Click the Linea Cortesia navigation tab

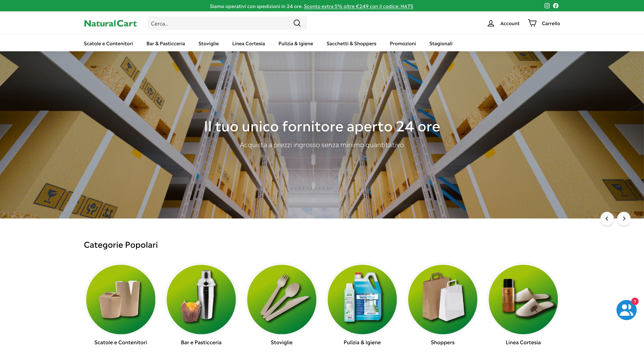tap(249, 43)
